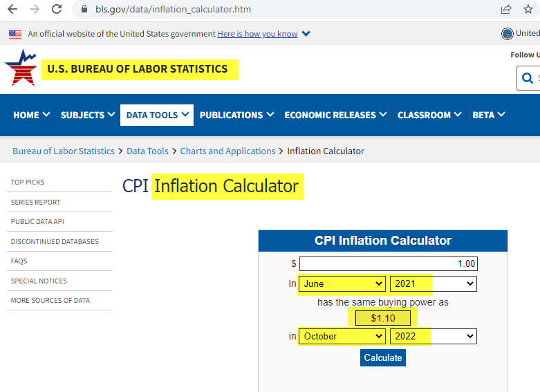Go to Data Tools breadcrumb
540x392 pixels.
coord(147,151)
